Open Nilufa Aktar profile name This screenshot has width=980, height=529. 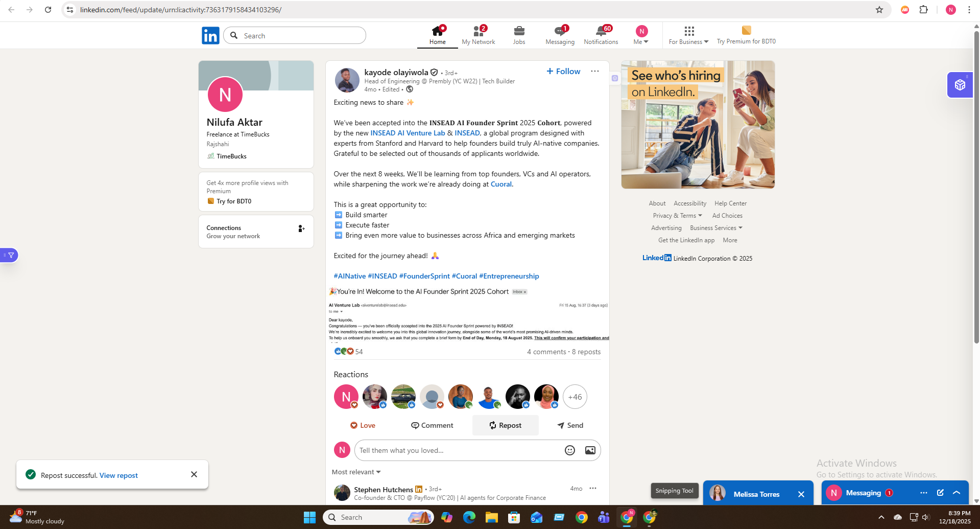point(234,122)
